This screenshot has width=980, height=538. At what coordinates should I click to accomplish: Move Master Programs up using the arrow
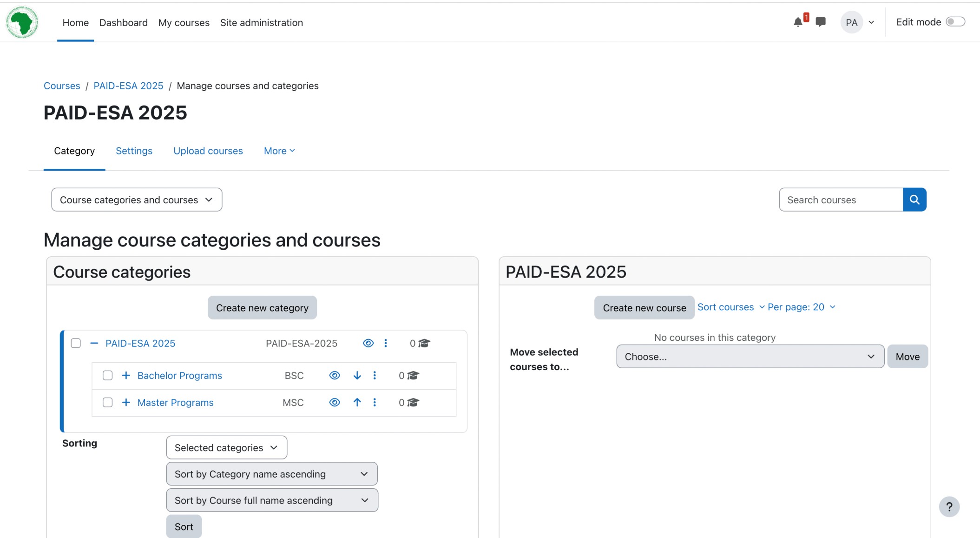pyautogui.click(x=356, y=402)
